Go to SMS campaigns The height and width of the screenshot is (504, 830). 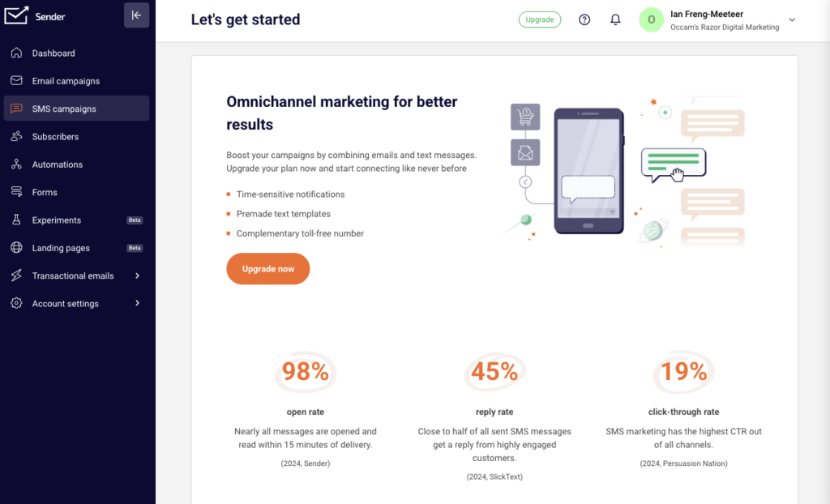(64, 109)
